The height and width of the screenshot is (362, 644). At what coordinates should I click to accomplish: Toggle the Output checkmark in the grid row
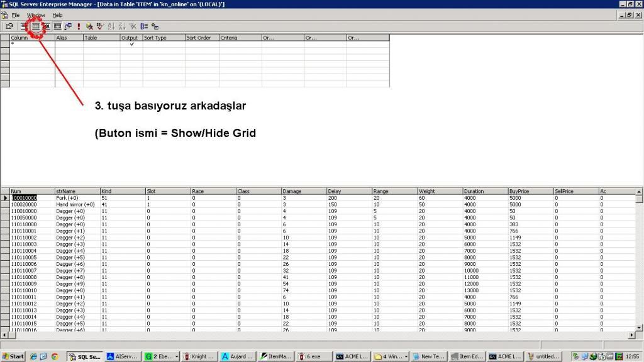point(131,44)
